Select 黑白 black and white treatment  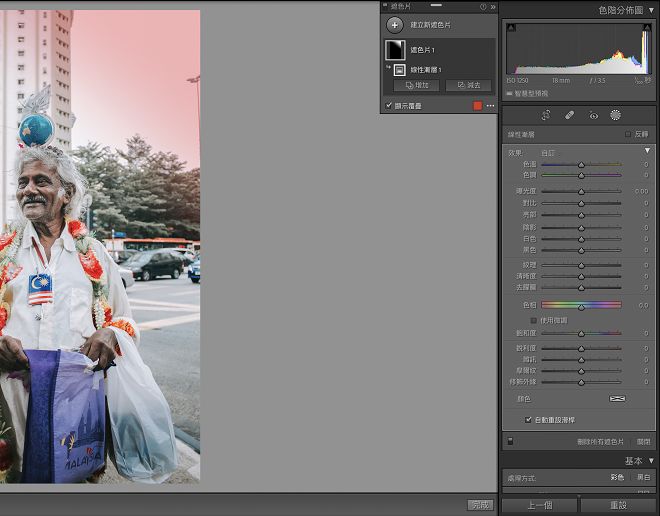[644, 477]
